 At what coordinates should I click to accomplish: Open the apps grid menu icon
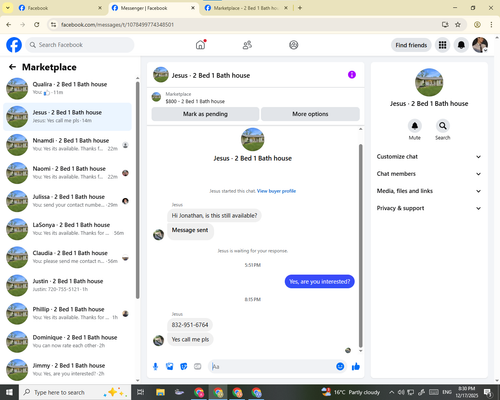point(442,45)
